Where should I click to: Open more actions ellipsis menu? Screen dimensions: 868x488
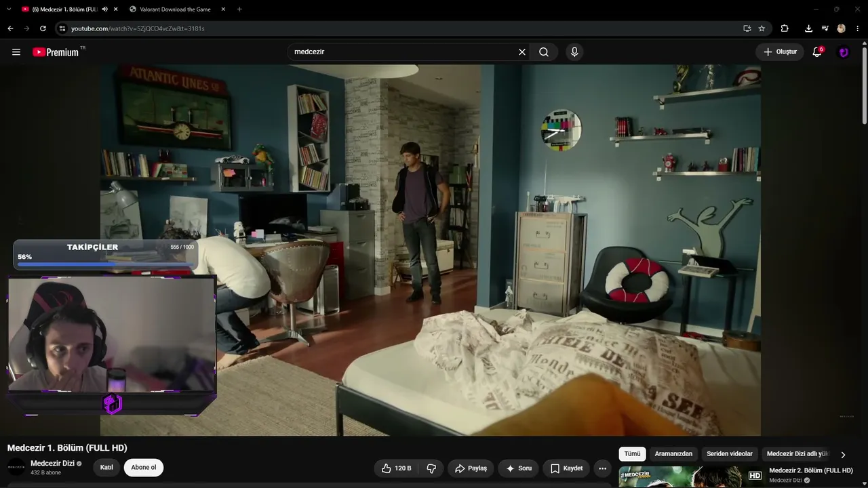602,468
